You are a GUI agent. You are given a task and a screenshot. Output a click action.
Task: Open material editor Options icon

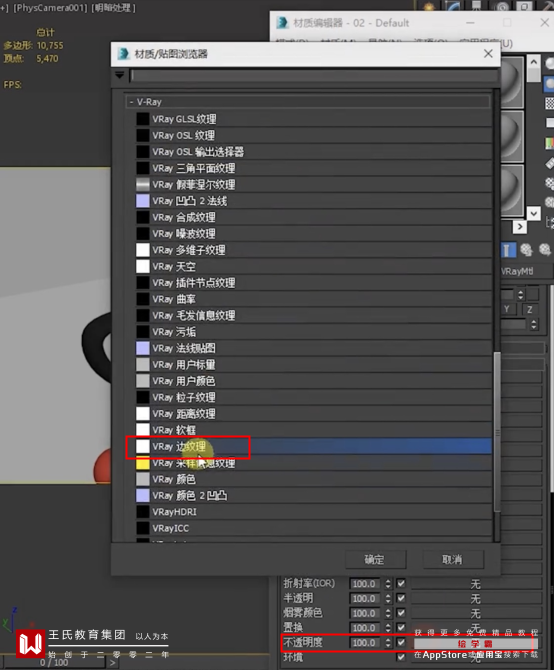pos(550,184)
